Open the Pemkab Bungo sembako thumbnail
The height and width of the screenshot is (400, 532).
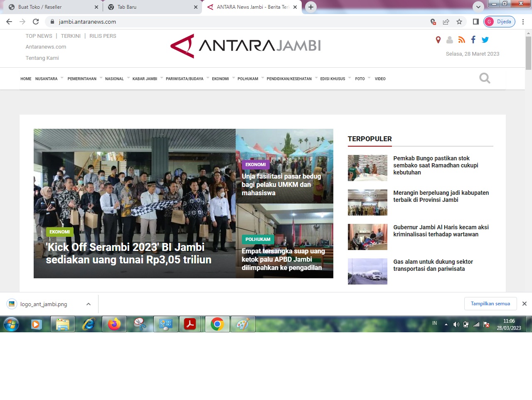tap(367, 168)
